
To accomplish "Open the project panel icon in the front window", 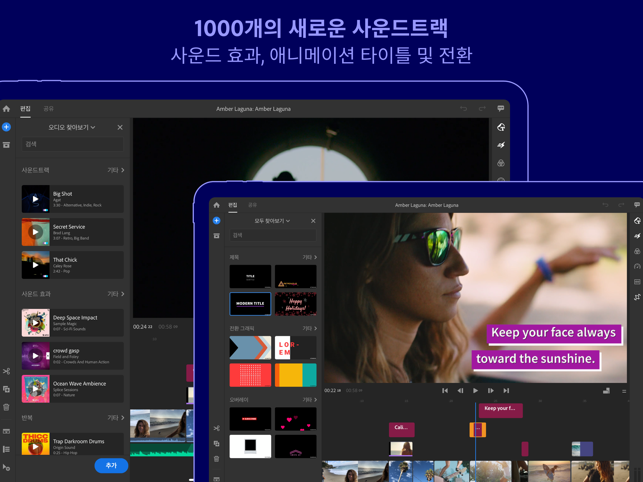I will [x=217, y=236].
